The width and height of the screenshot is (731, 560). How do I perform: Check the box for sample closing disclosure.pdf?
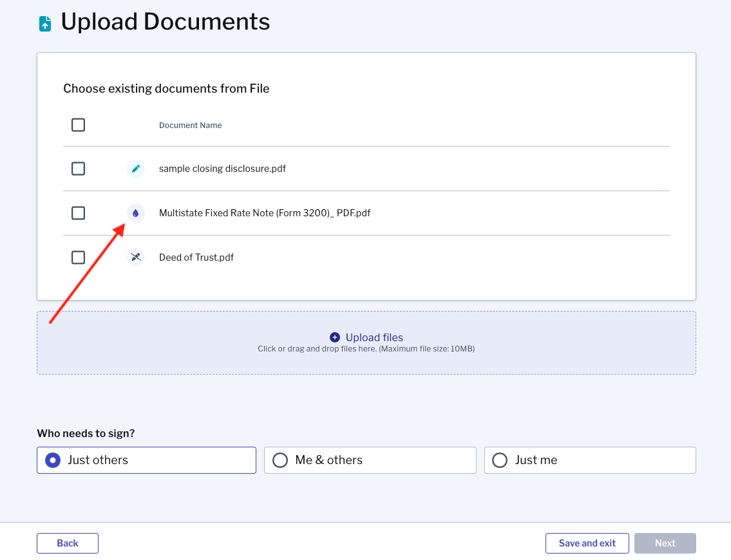coord(78,169)
